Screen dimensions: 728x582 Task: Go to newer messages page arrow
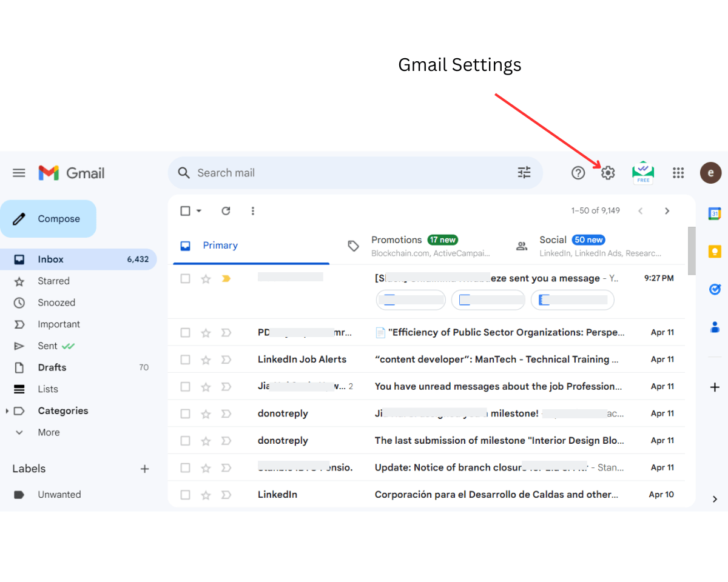[640, 210]
